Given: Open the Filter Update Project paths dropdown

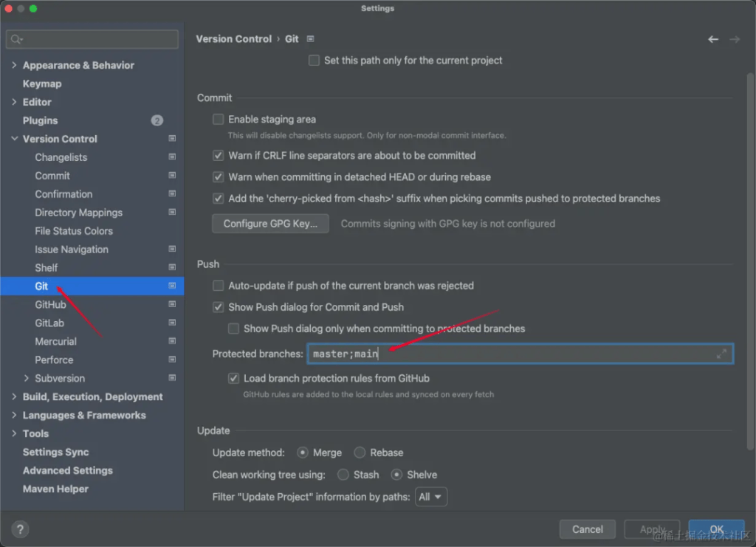Looking at the screenshot, I should 431,497.
